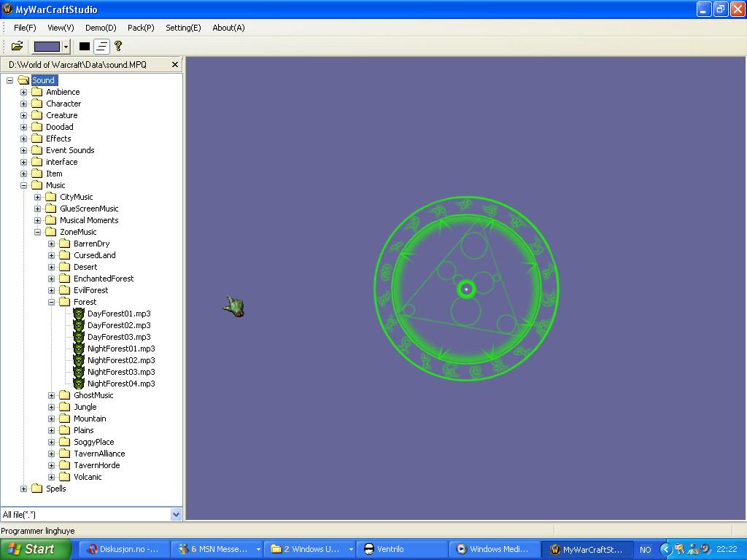Open the View(V) menu
Screen dimensions: 747x560
(x=61, y=28)
